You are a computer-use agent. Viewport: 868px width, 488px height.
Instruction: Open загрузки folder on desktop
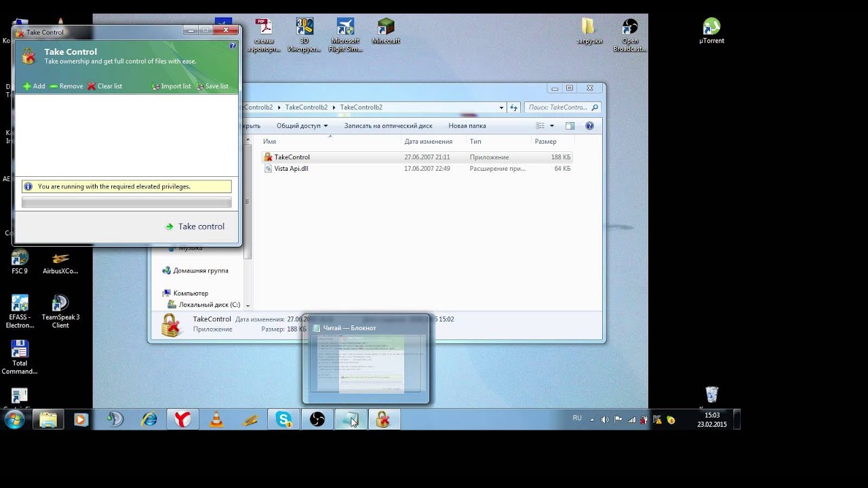(589, 31)
